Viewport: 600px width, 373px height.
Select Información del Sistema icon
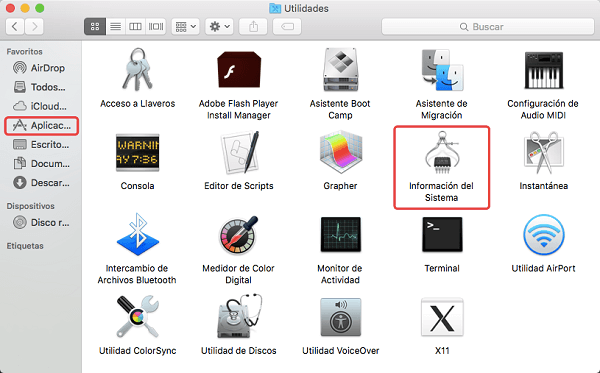coord(442,152)
